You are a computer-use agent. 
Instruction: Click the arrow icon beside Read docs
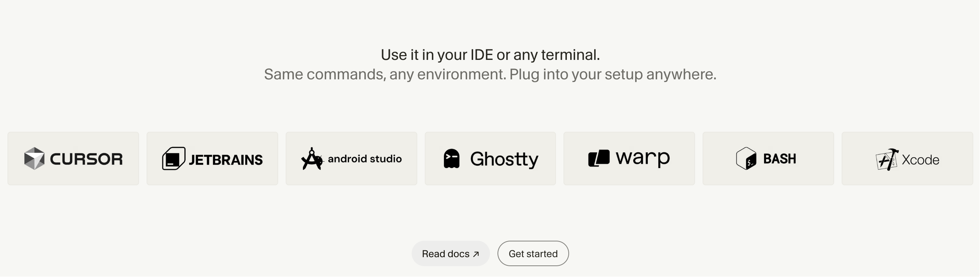(476, 254)
